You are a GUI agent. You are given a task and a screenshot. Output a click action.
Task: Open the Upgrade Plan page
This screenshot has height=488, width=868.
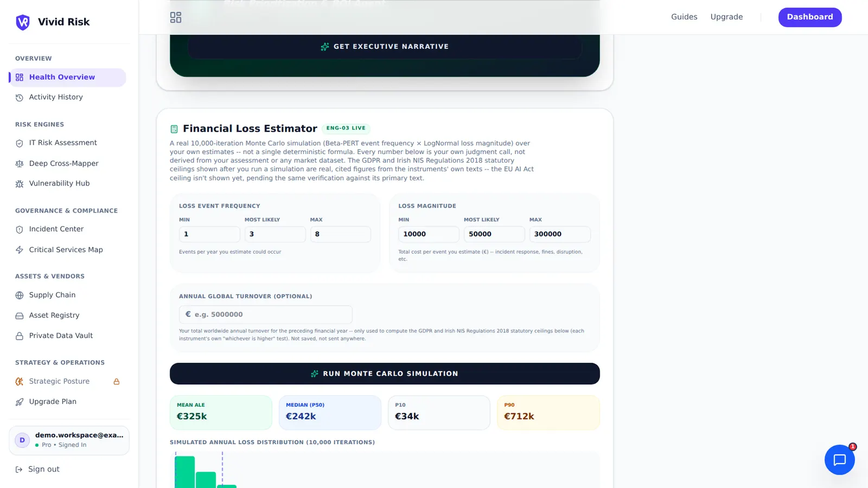[68, 402]
